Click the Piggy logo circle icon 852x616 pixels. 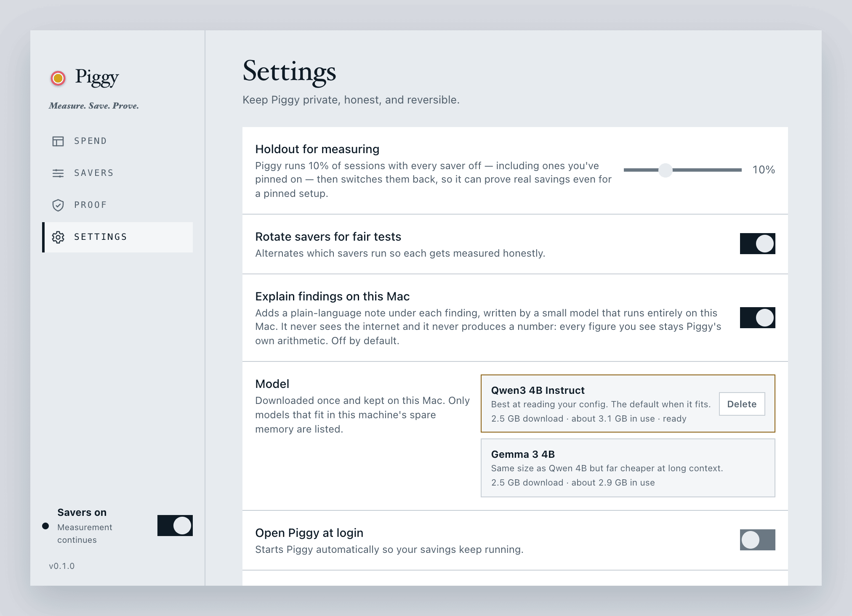click(x=58, y=78)
